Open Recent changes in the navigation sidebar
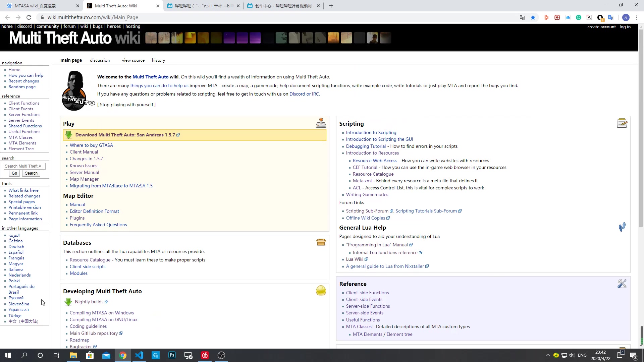Screen dimensions: 644x362 (x=23, y=81)
